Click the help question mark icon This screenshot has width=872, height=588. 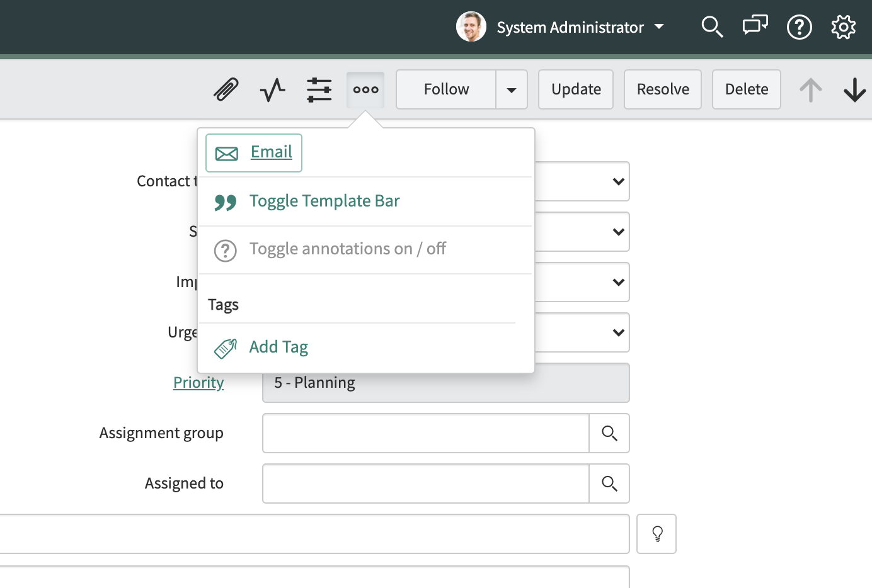click(x=799, y=27)
